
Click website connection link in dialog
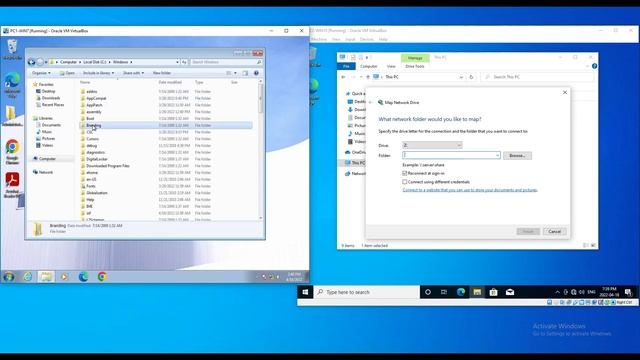470,190
